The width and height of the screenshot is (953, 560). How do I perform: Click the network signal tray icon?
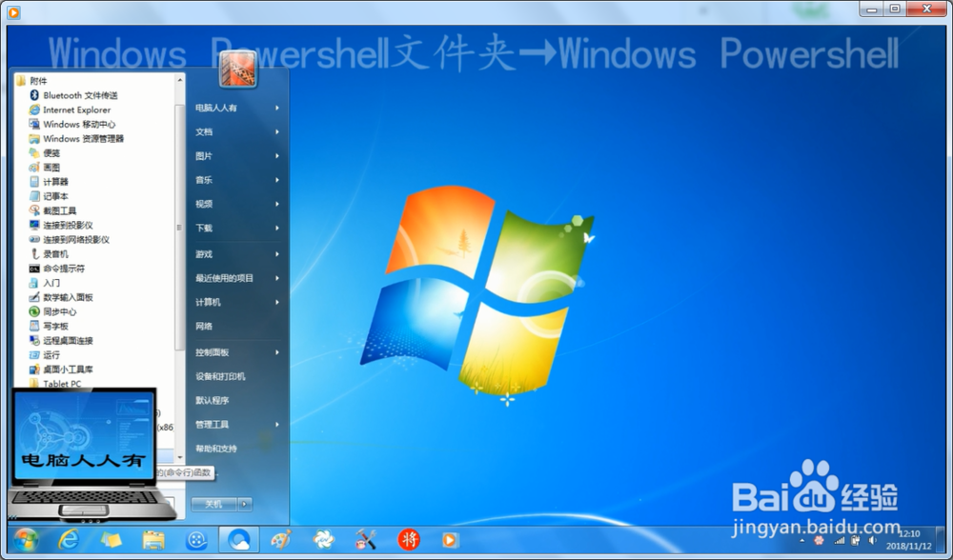tap(840, 541)
